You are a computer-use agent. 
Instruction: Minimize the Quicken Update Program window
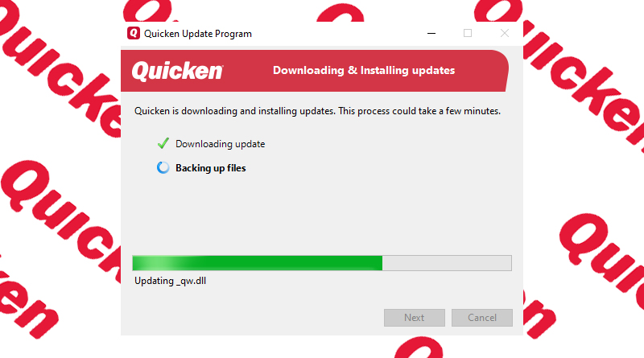431,33
